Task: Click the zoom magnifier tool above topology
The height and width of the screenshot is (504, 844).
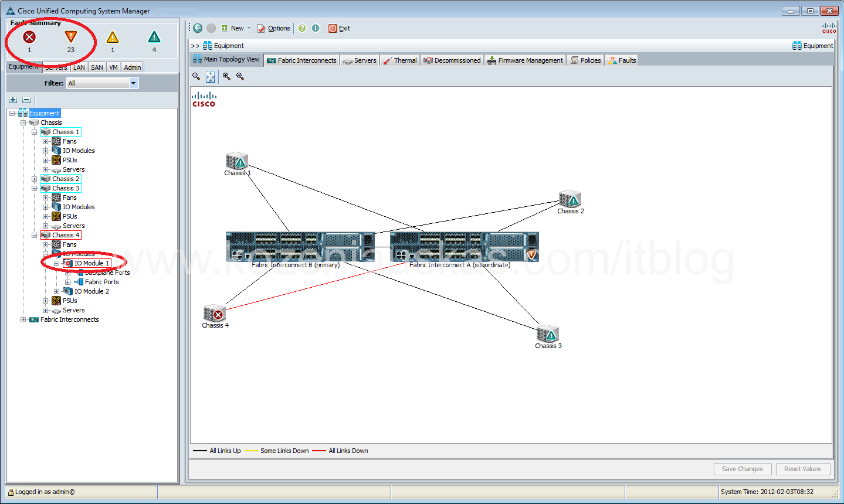Action: (196, 77)
